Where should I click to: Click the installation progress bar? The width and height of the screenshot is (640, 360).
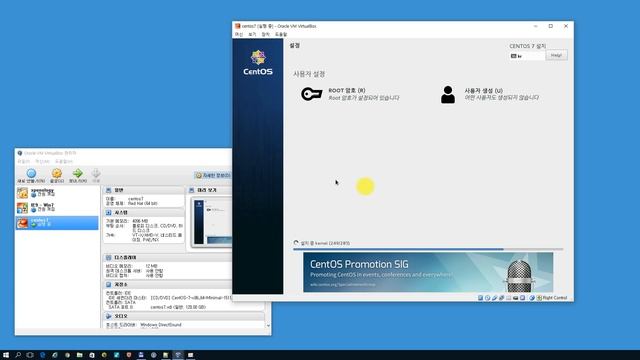click(x=428, y=249)
